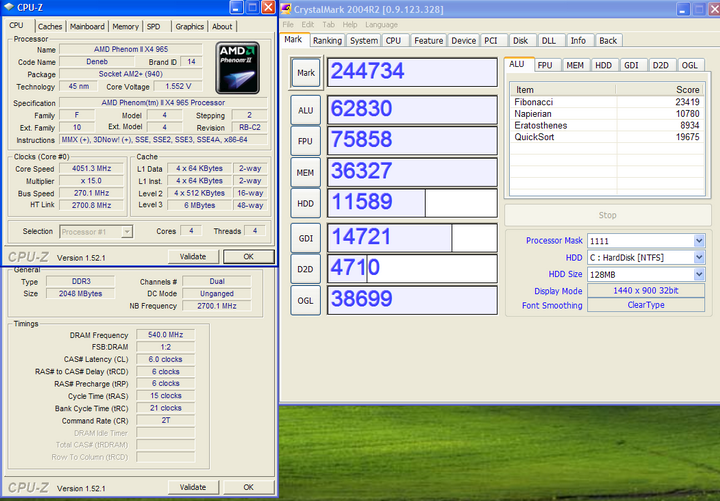Open the Help menu in CrystalMark

pyautogui.click(x=349, y=25)
